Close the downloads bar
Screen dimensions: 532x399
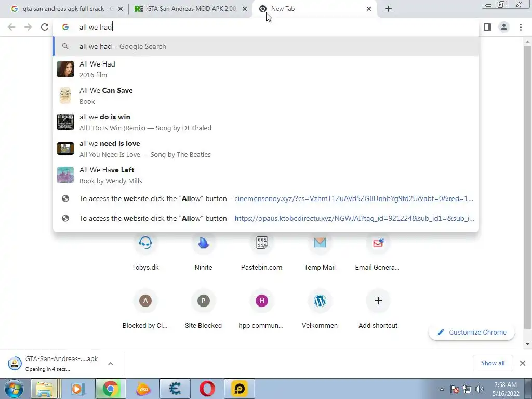tap(523, 363)
